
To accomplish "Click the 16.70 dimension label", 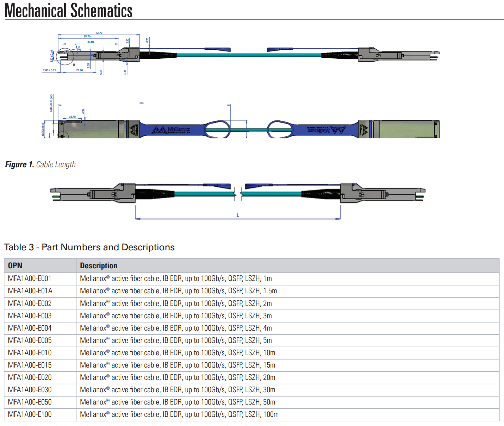I will coord(72,117).
